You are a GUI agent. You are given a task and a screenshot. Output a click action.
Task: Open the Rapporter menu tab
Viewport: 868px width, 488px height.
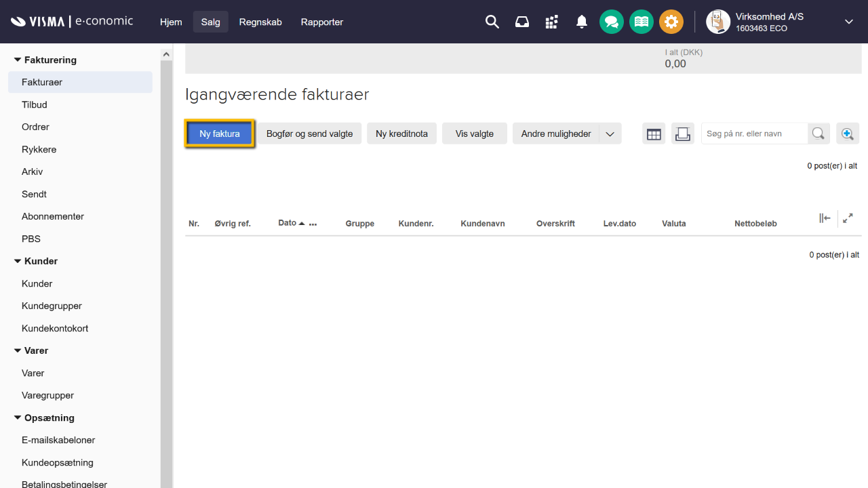click(x=322, y=22)
